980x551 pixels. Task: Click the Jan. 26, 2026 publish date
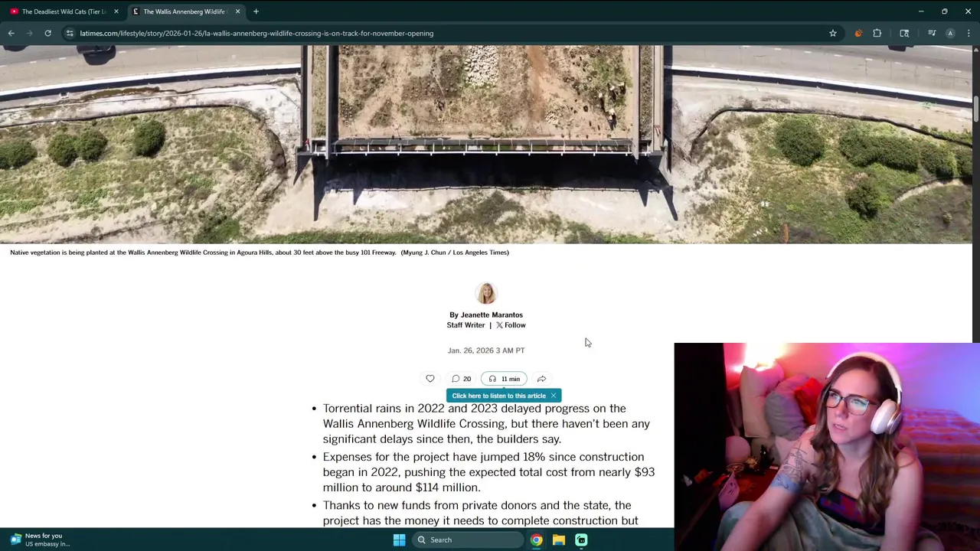(x=486, y=350)
